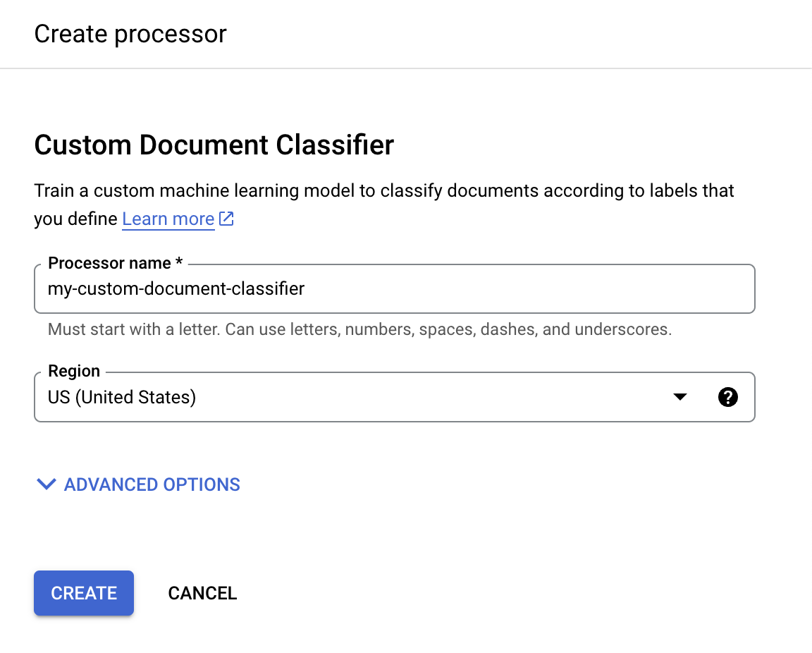Click the Advanced Options chevron icon
Screen dimensions: 812x653
[46, 484]
